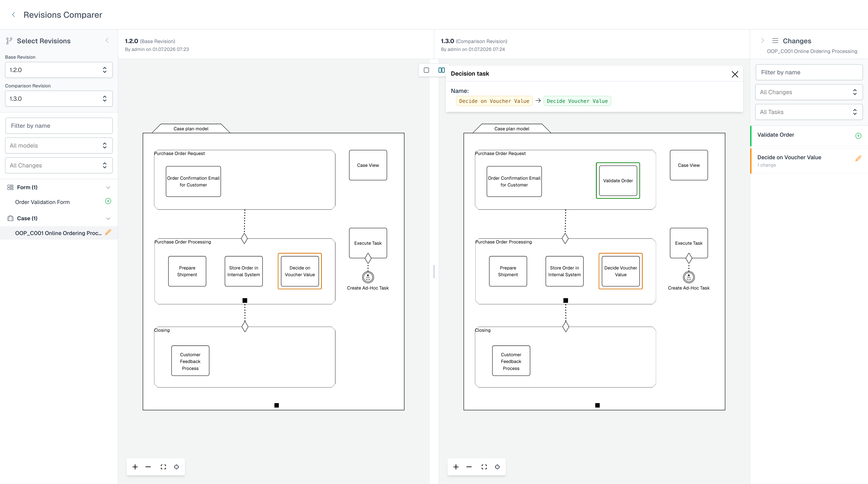
Task: Zoom in on the base revision diagram
Action: click(x=135, y=467)
